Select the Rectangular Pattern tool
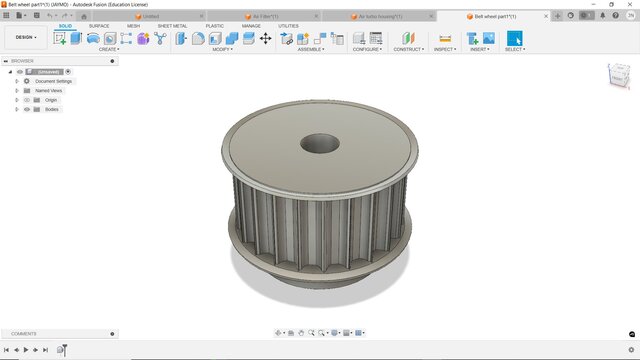640x360 pixels. [x=126, y=38]
